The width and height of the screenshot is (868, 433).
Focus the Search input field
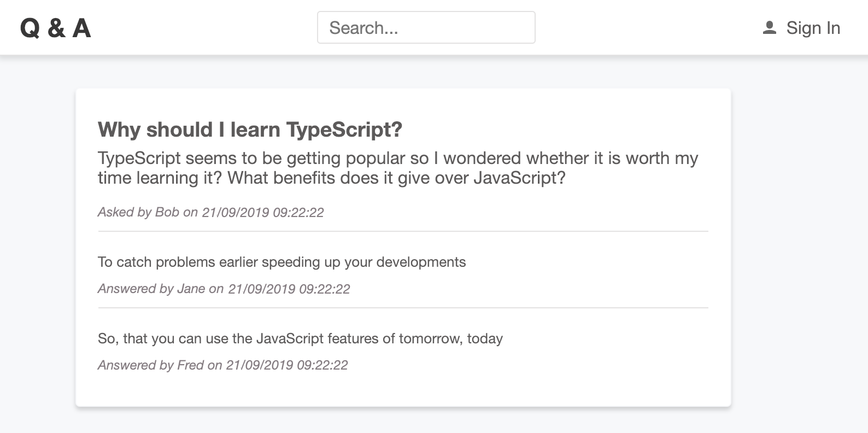point(426,27)
